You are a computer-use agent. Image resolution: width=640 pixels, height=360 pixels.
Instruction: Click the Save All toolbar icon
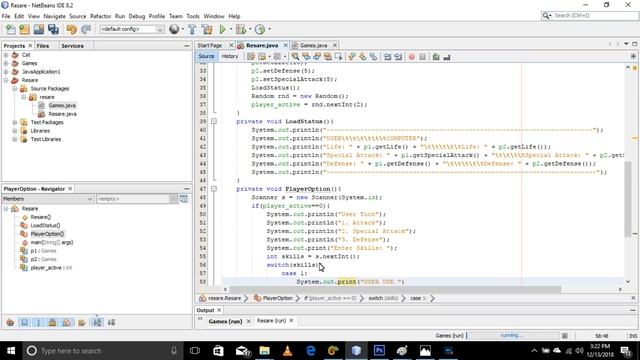point(53,29)
